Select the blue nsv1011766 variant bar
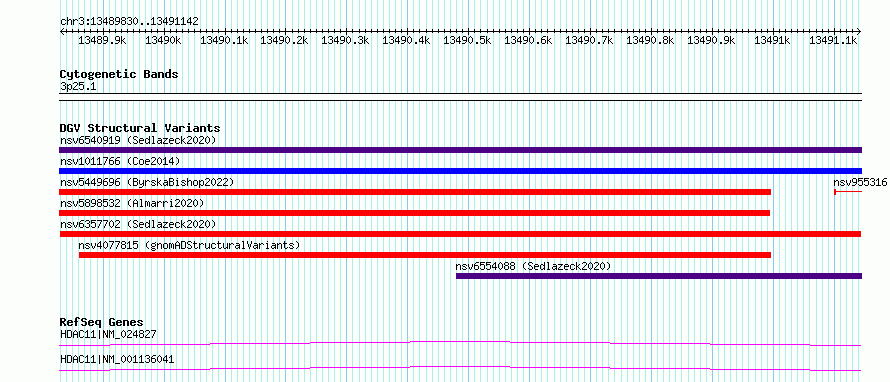 click(460, 171)
